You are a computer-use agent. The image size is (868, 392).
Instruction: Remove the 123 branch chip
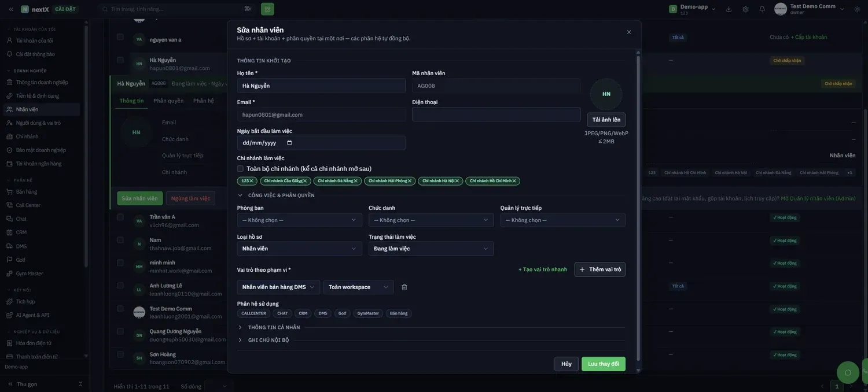click(251, 181)
